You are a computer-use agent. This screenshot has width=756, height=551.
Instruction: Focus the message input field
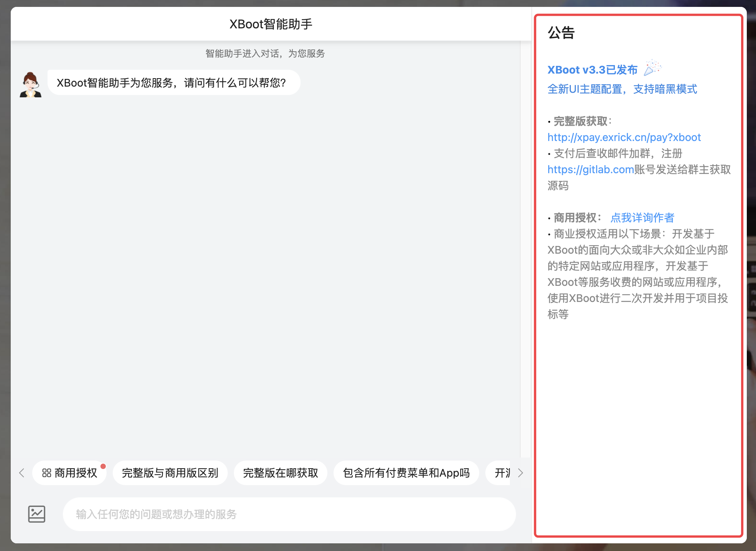(x=289, y=514)
